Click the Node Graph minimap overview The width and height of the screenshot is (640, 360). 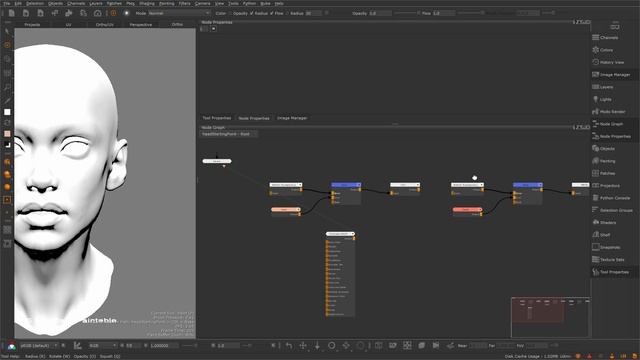point(551,318)
